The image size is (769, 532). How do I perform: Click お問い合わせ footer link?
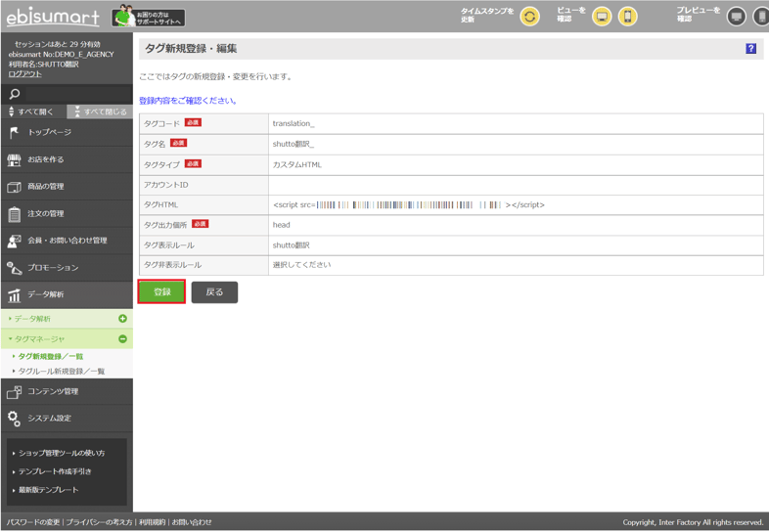(192, 522)
